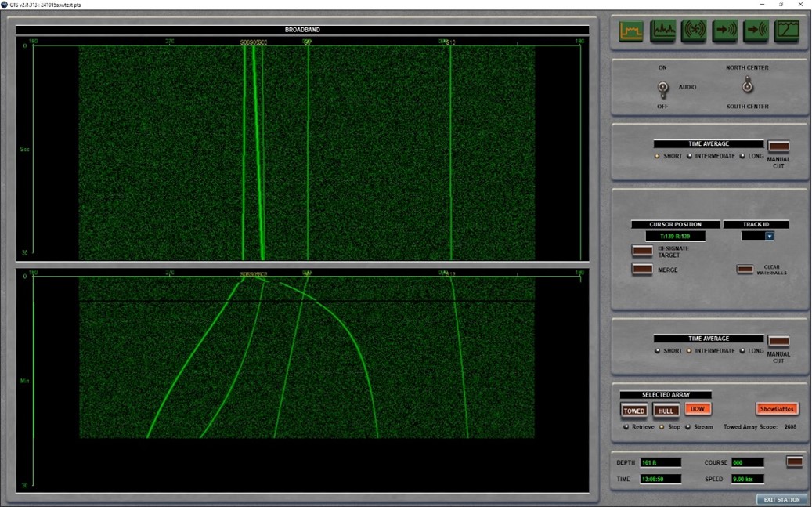Select the TOWED array
Screen dimensions: 812x507
pyautogui.click(x=633, y=411)
